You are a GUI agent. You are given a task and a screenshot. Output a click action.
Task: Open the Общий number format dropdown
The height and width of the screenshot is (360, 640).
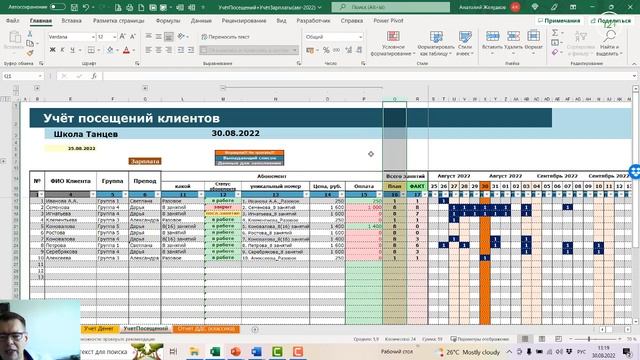coord(360,37)
